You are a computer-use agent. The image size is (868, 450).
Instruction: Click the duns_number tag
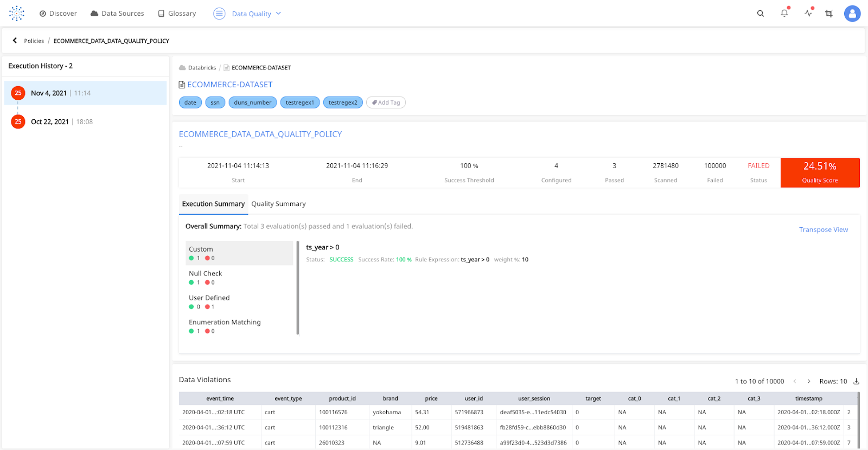(x=253, y=102)
